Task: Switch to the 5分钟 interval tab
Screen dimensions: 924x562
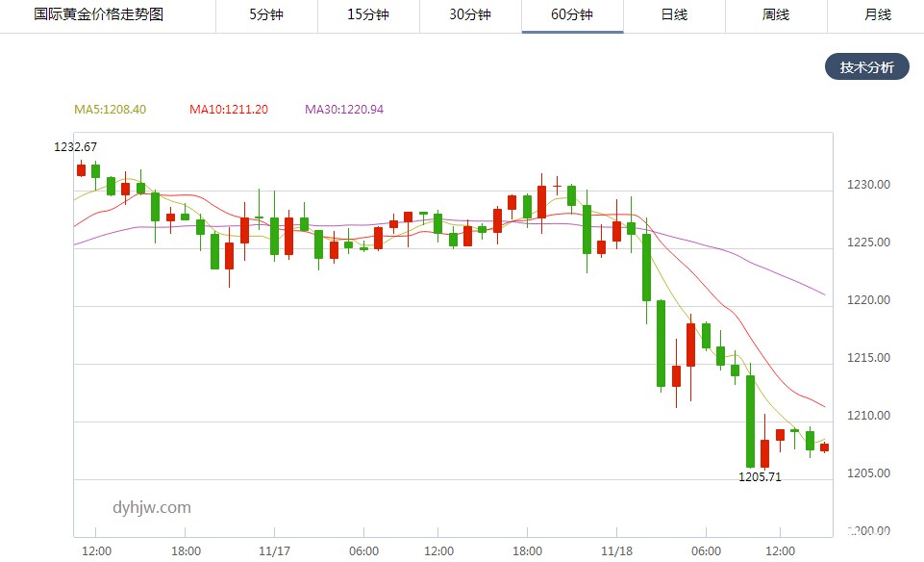Action: (264, 15)
